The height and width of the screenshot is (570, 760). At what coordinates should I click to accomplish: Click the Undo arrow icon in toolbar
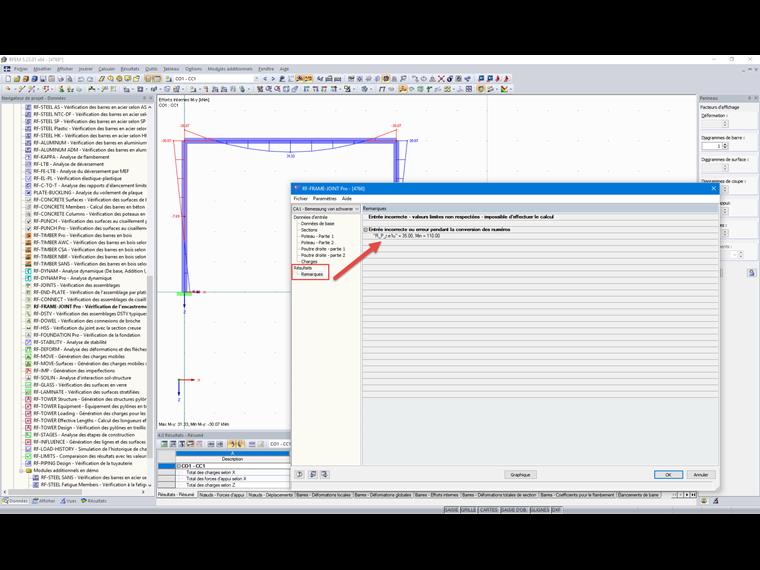[x=81, y=79]
